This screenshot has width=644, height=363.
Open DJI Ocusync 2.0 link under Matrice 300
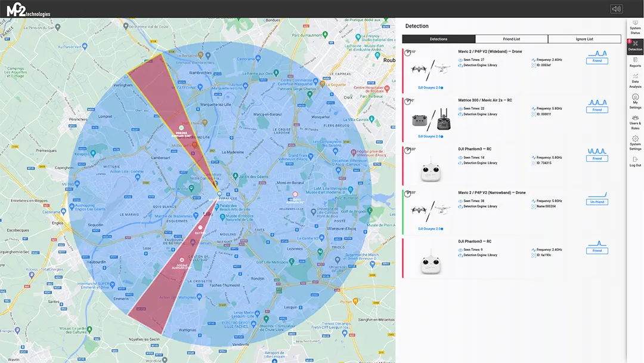coord(430,137)
